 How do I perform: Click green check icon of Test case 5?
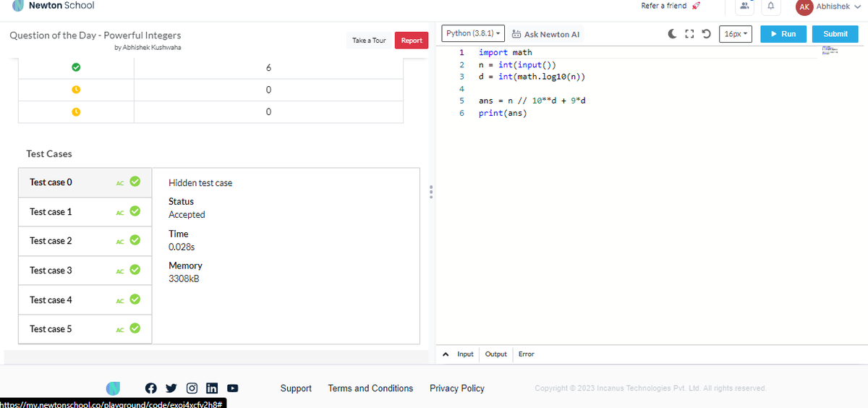[135, 328]
